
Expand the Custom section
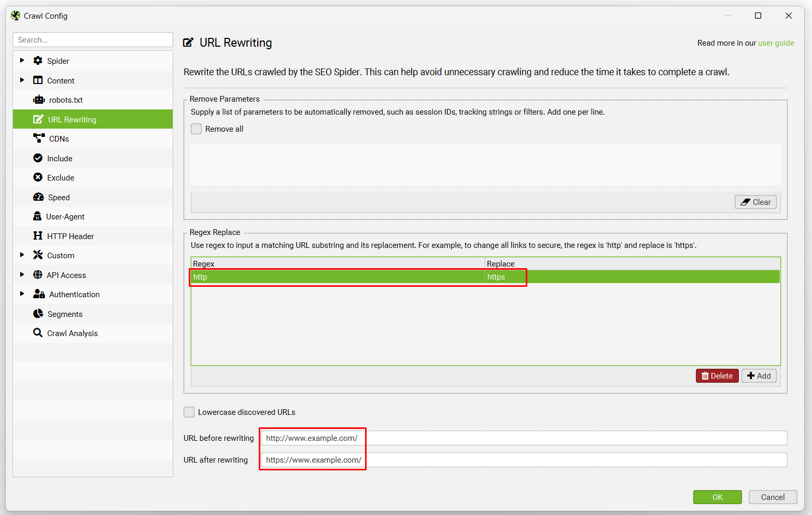click(x=22, y=255)
